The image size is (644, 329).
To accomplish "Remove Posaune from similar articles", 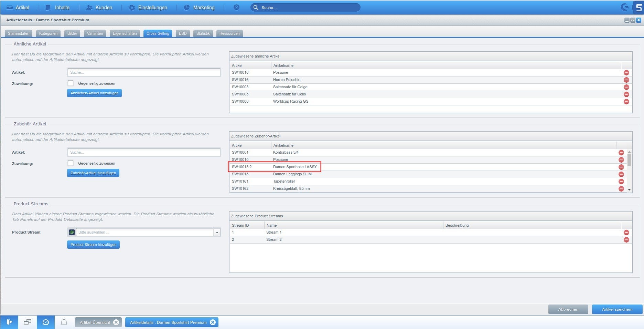I will coord(626,73).
